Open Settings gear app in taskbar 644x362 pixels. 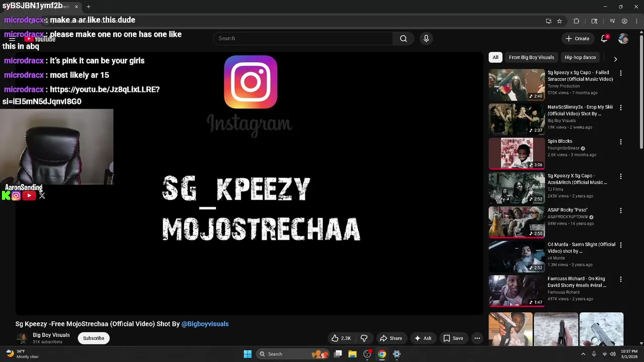tap(396, 354)
